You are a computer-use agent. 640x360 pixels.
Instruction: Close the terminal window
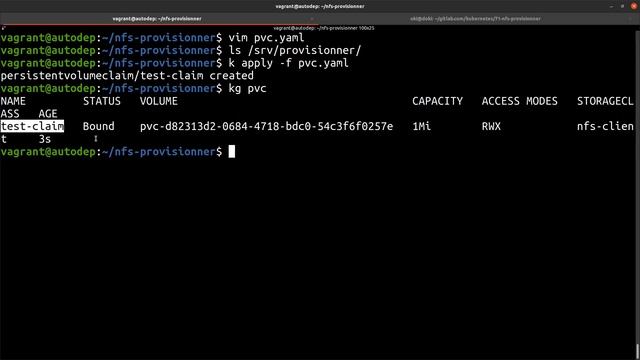click(633, 6)
